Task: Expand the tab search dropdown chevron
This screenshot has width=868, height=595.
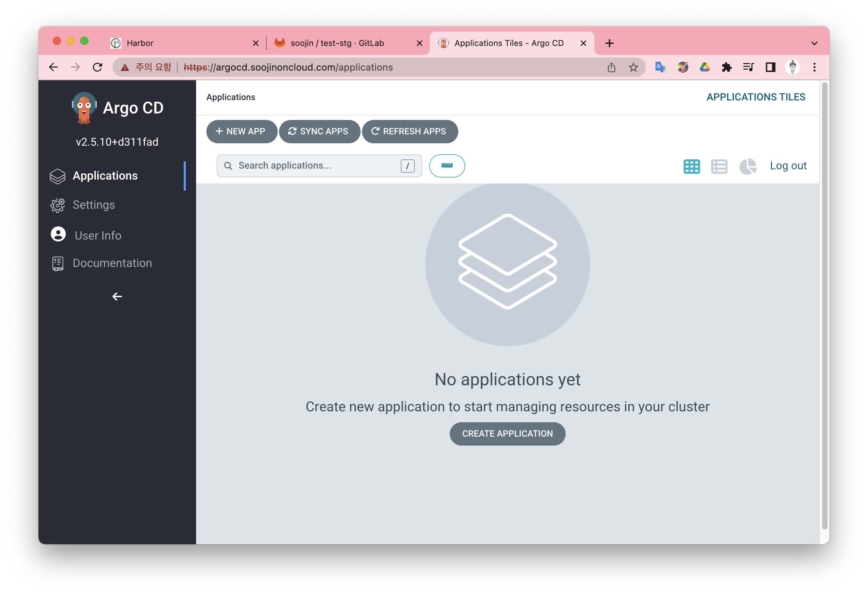Action: click(814, 43)
